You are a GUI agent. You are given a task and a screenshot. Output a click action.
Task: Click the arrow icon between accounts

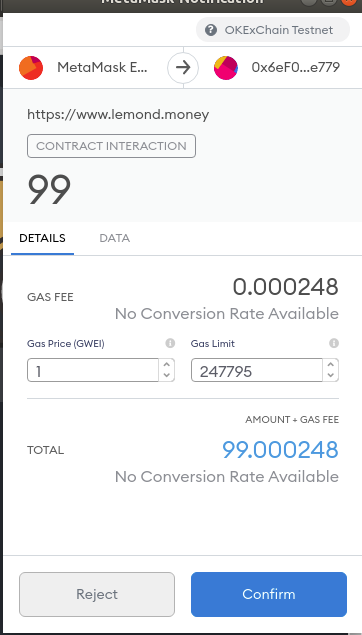pos(183,68)
